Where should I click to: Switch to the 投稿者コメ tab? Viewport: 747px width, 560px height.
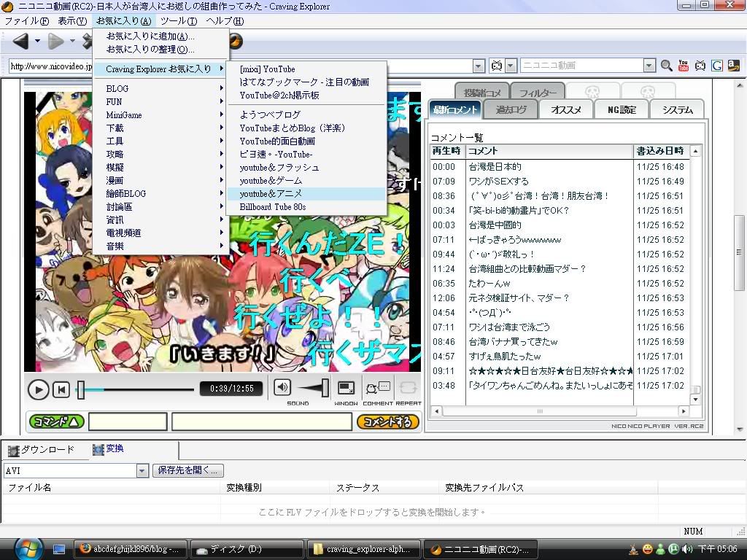[x=482, y=92]
